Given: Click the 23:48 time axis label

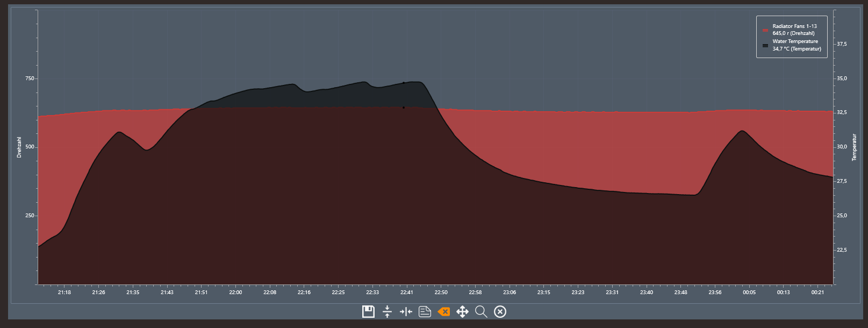Looking at the screenshot, I should [x=680, y=293].
